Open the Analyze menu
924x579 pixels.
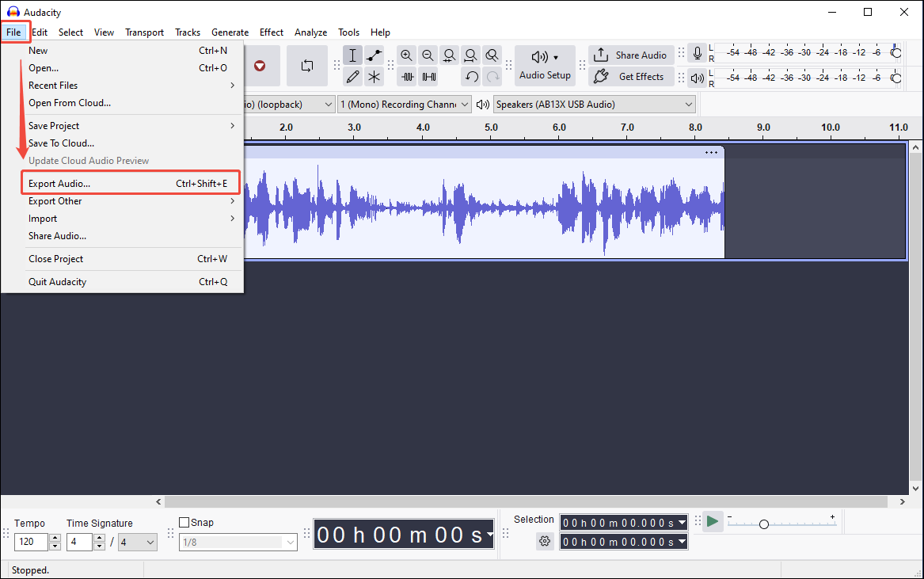pyautogui.click(x=310, y=32)
